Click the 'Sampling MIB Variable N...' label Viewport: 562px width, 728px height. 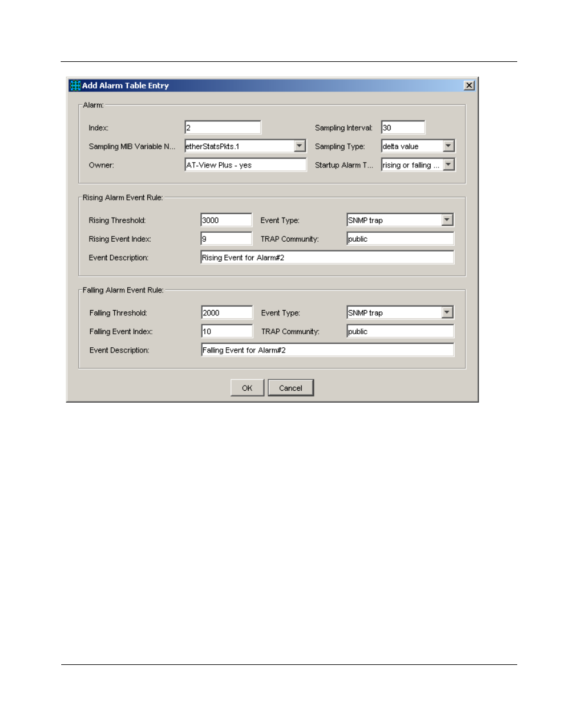[x=132, y=147]
